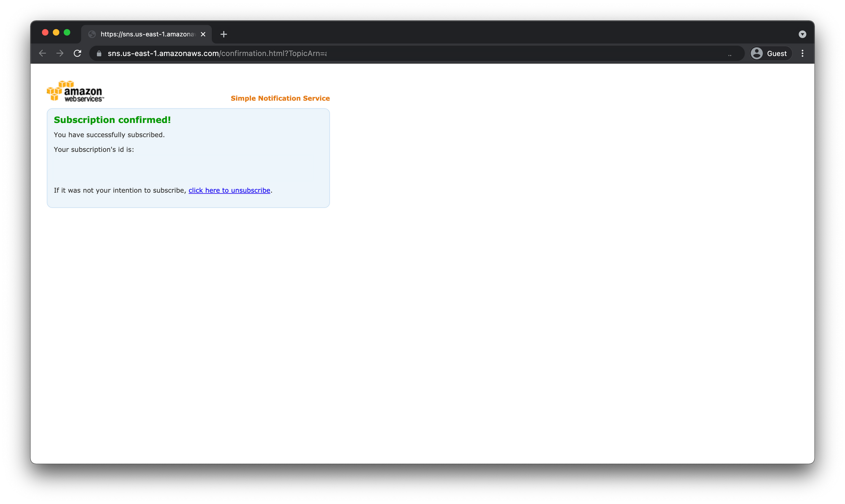Viewport: 845px width, 504px height.
Task: Click the 'Your subscription's id is:' text
Action: pyautogui.click(x=94, y=150)
